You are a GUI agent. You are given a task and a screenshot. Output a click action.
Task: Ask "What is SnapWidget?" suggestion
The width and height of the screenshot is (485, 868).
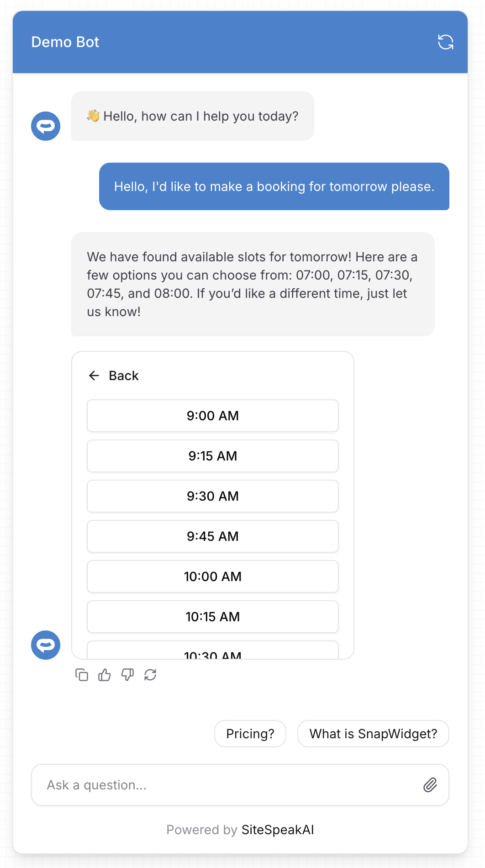373,734
